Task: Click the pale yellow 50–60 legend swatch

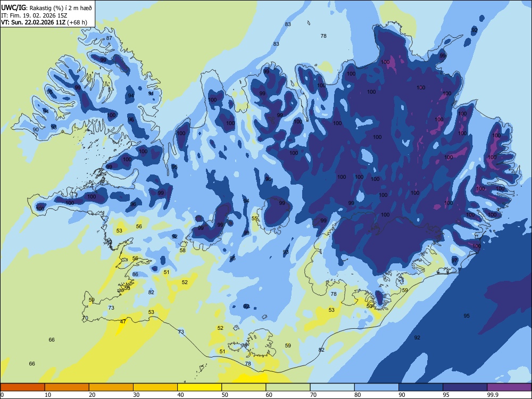Action: click(x=244, y=387)
